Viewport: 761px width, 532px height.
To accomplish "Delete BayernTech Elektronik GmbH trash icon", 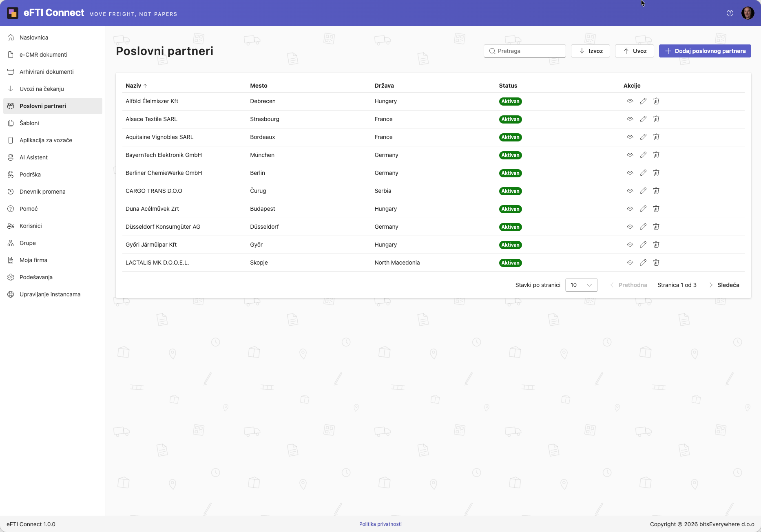I will tap(656, 155).
